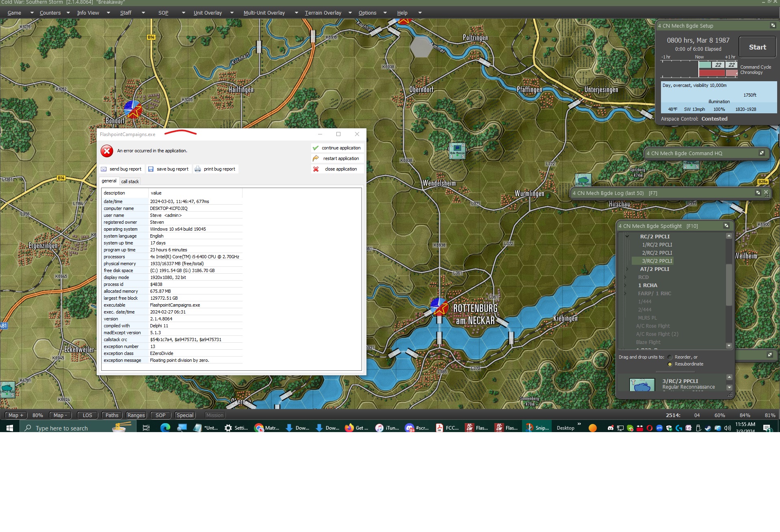
Task: Click the save bug report disk icon
Action: [151, 169]
